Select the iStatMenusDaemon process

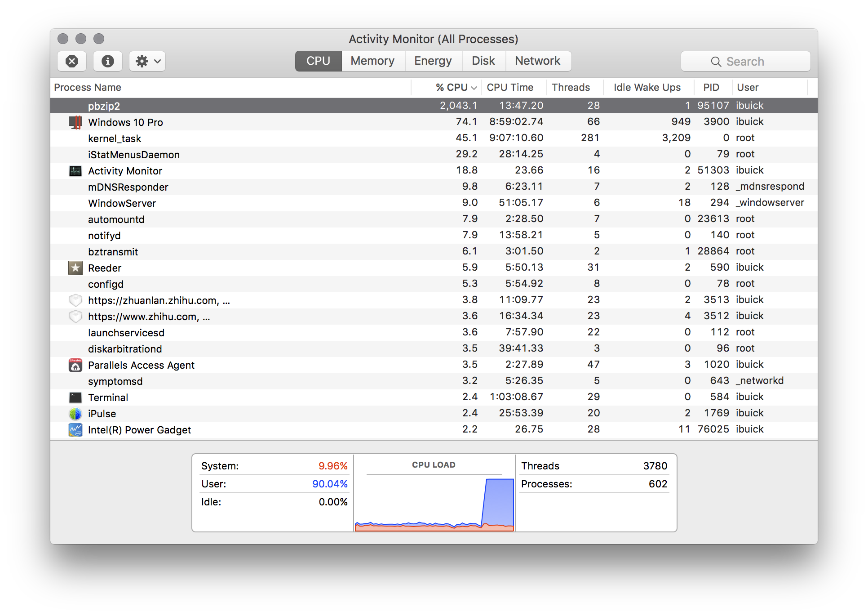134,155
